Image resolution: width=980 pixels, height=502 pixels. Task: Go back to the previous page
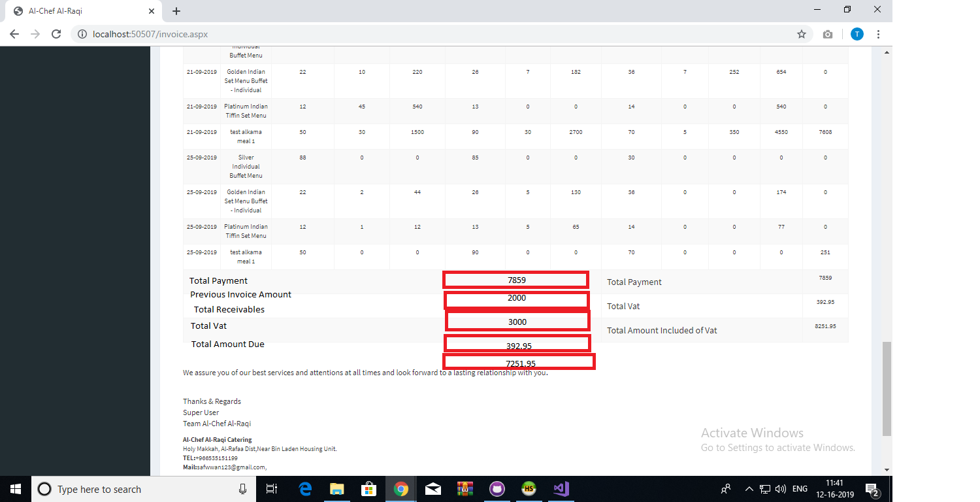point(14,34)
